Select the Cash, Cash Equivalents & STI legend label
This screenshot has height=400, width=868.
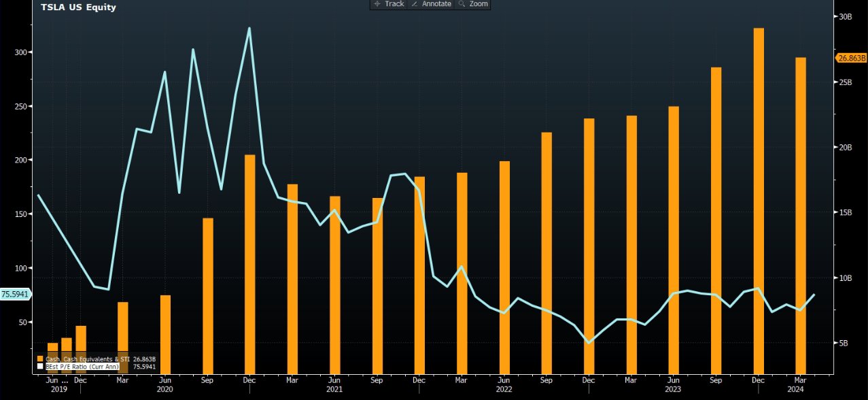[88, 359]
